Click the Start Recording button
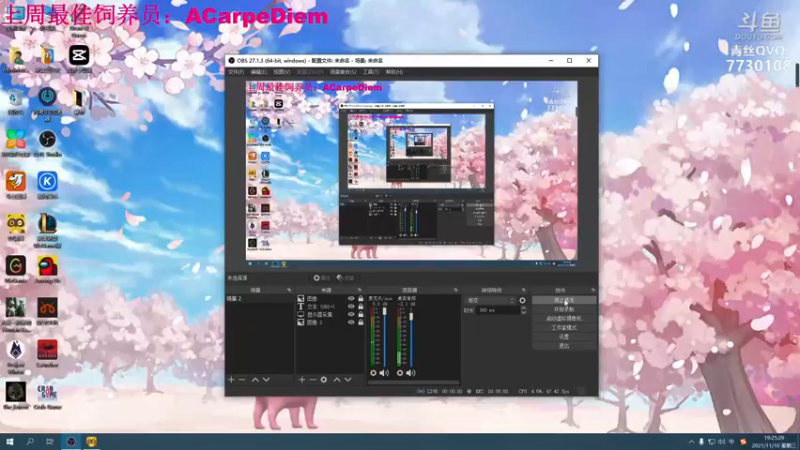 pyautogui.click(x=564, y=309)
